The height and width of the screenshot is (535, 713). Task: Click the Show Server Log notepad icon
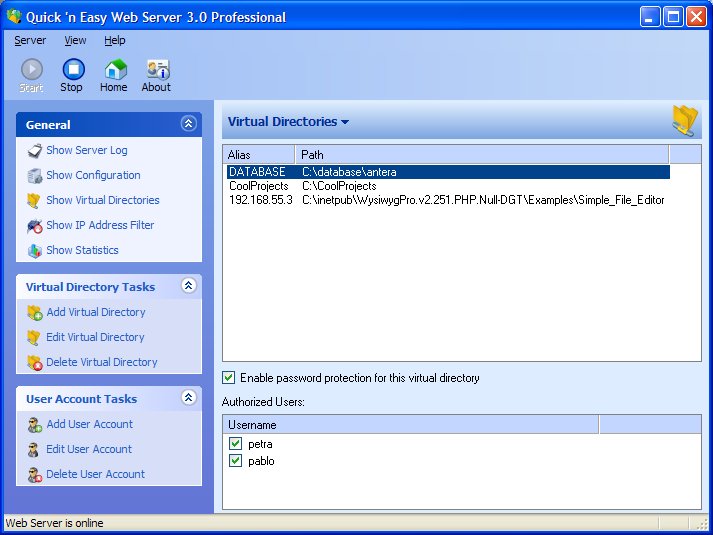coord(35,150)
